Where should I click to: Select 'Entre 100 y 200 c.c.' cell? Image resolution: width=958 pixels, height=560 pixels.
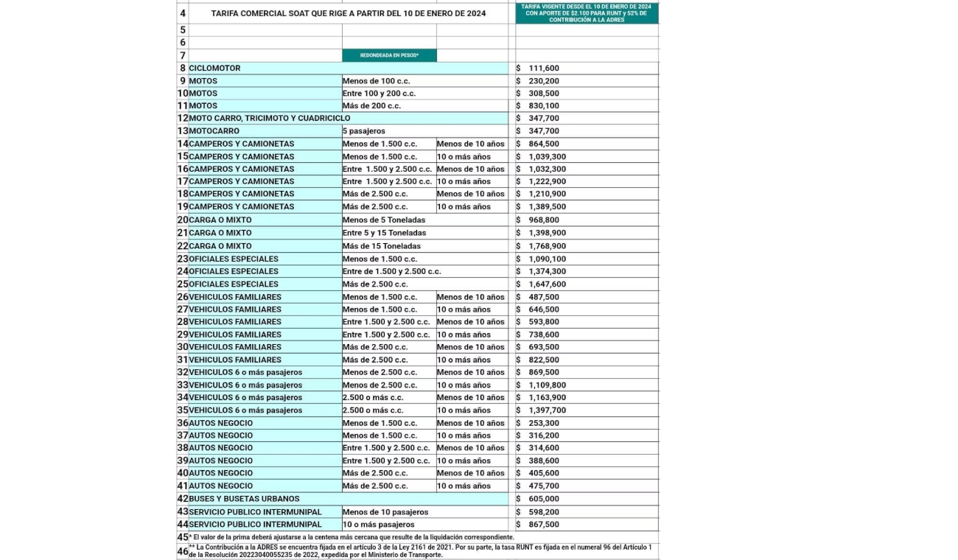pyautogui.click(x=424, y=94)
